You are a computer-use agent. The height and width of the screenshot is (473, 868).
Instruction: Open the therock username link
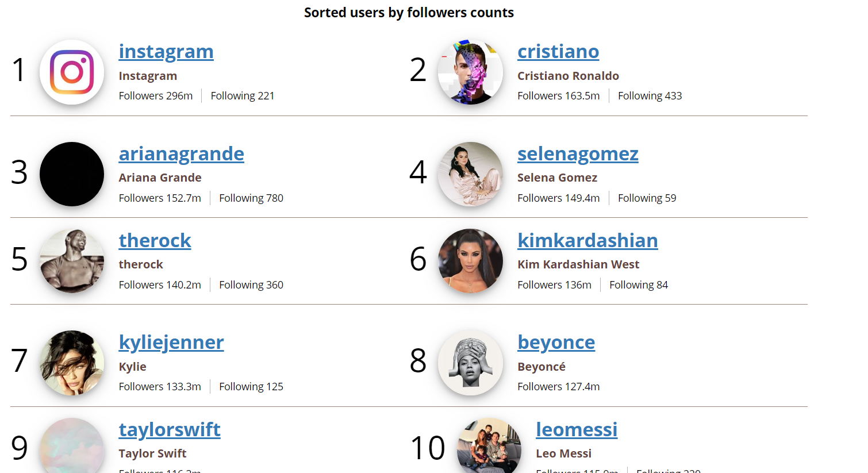pyautogui.click(x=155, y=241)
